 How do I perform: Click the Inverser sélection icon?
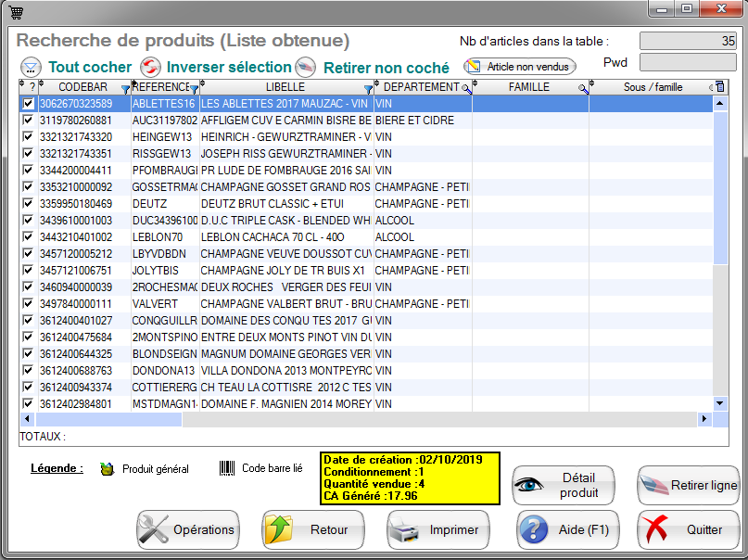[149, 67]
